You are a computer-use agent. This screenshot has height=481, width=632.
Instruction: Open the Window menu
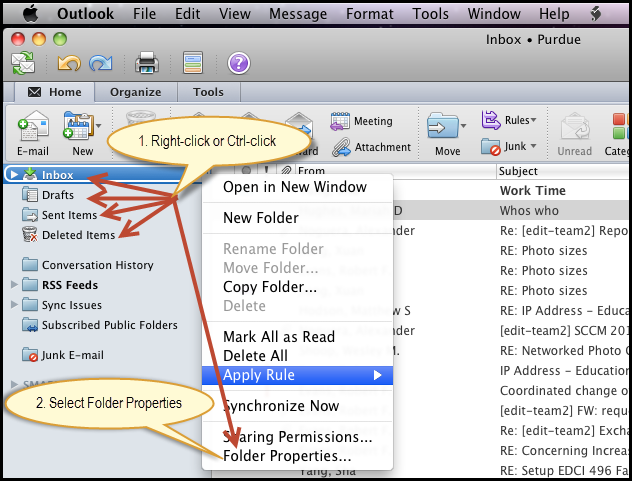(494, 14)
